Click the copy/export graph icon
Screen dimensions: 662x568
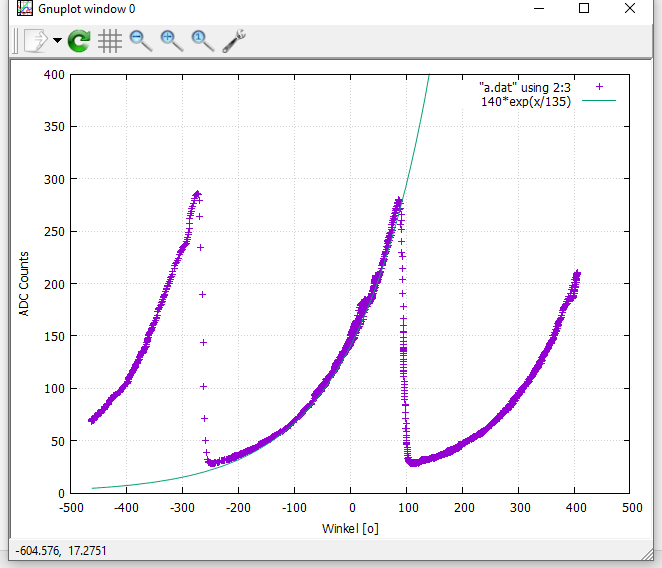[x=35, y=41]
